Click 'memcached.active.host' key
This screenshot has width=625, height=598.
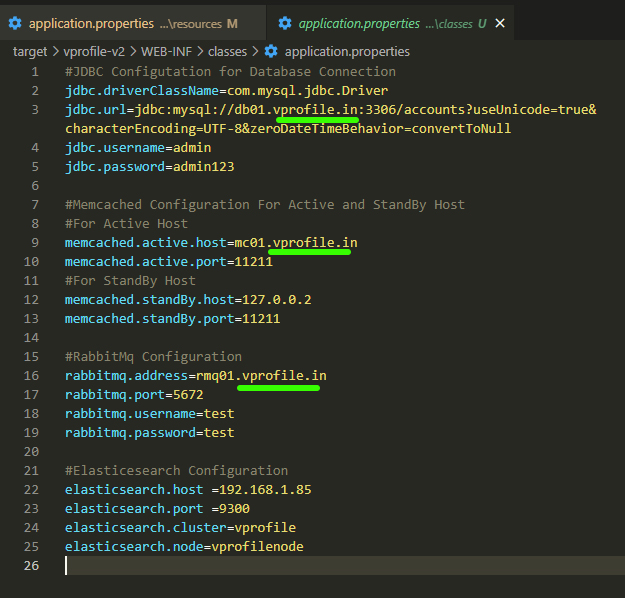[145, 243]
